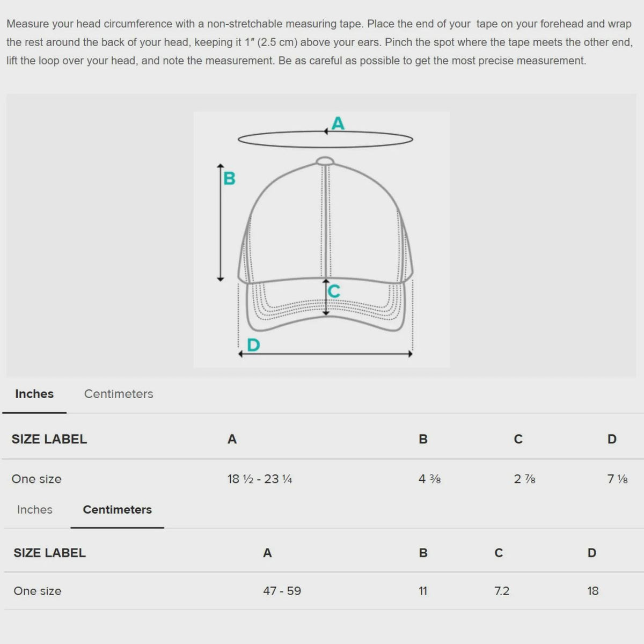This screenshot has width=644, height=644.
Task: Click SIZE LABEL header in centimeters table
Action: coord(49,553)
